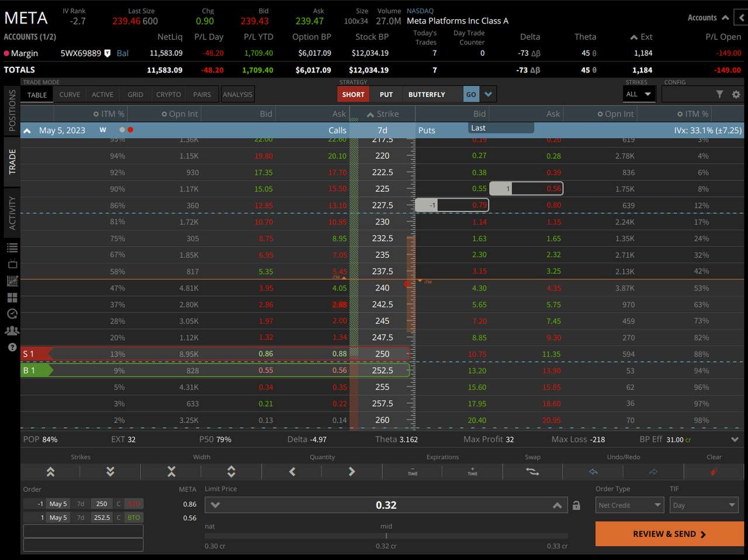Image resolution: width=748 pixels, height=560 pixels.
Task: Toggle BTO action on the 252.5 leg
Action: tap(134, 518)
